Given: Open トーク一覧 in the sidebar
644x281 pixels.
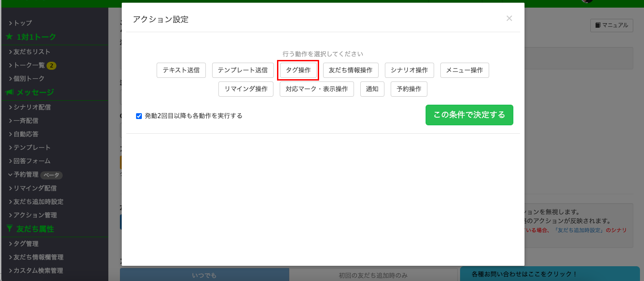Looking at the screenshot, I should pos(29,65).
